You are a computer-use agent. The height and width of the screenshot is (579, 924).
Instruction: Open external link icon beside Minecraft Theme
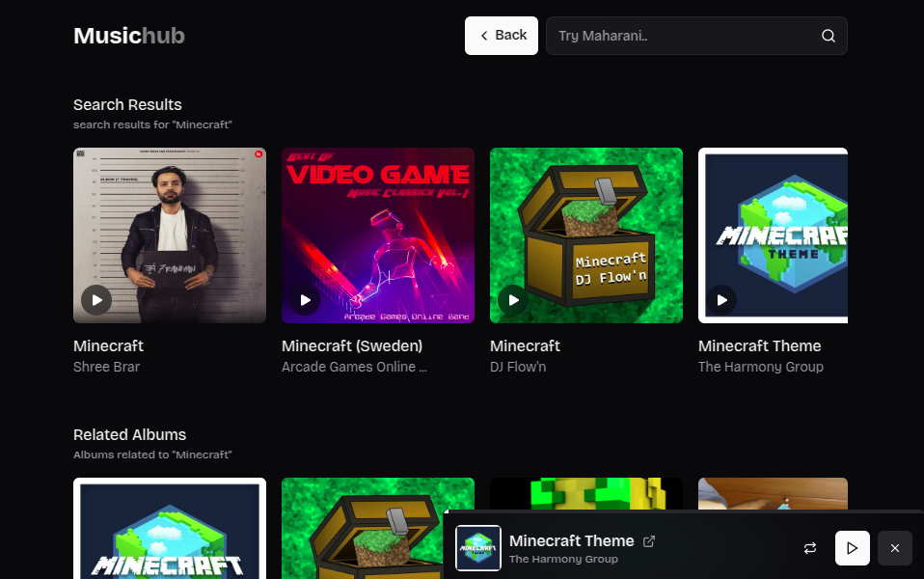point(649,541)
